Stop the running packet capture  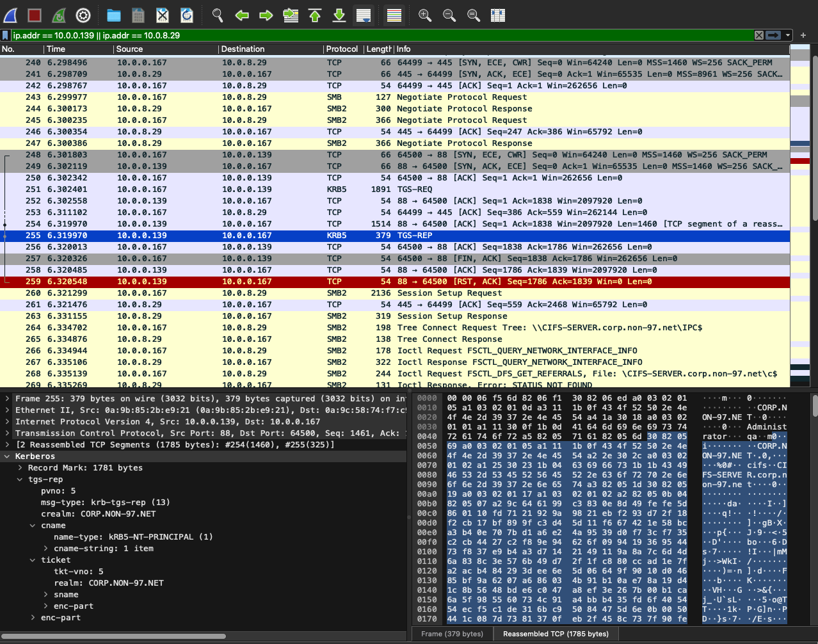(x=35, y=15)
